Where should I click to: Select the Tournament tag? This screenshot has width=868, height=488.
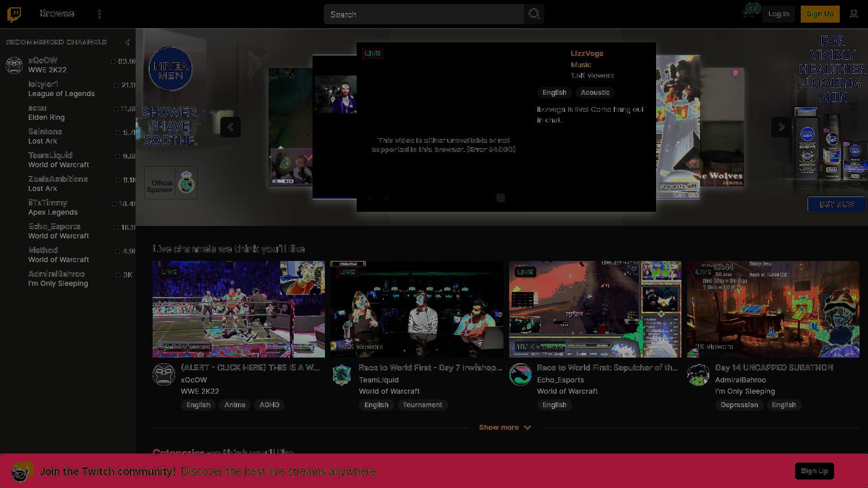coord(422,405)
